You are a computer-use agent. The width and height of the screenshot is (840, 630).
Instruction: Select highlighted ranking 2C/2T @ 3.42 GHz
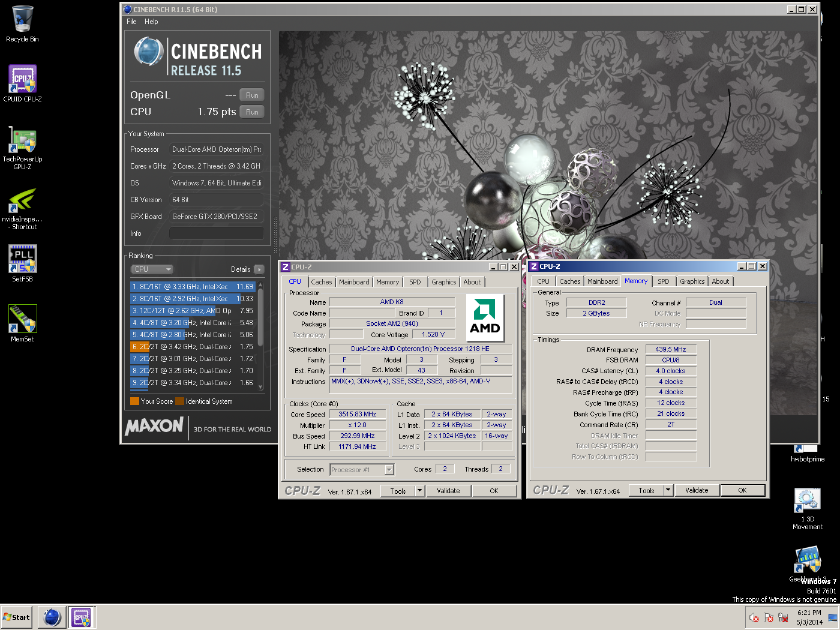tap(193, 347)
